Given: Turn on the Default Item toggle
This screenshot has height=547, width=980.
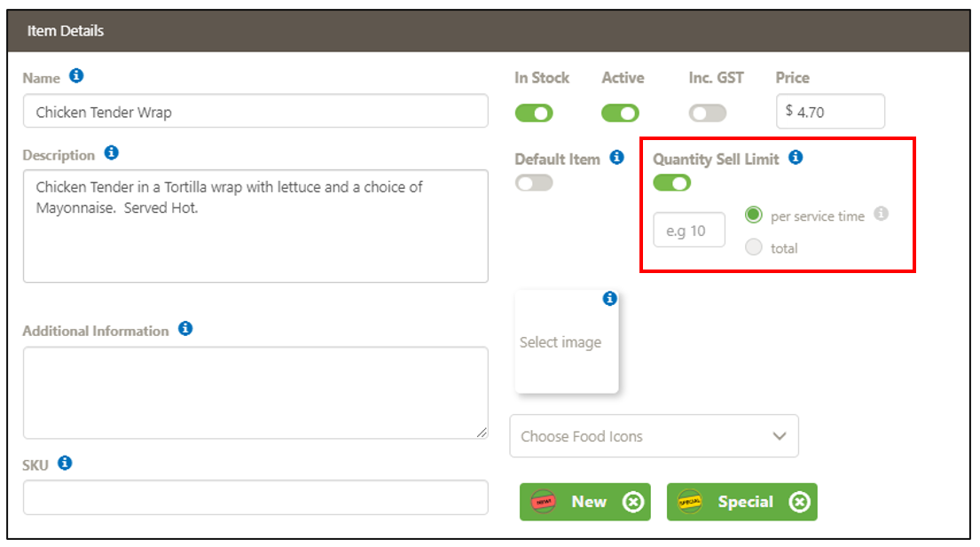Looking at the screenshot, I should pos(533,183).
